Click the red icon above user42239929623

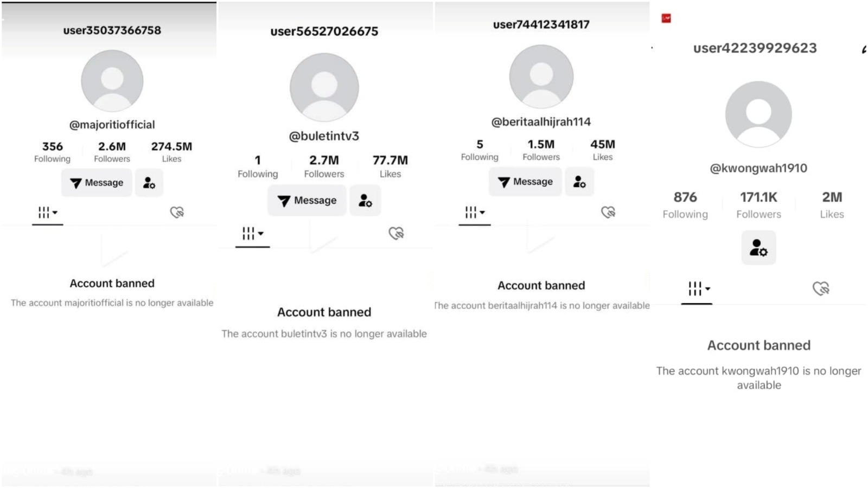click(666, 18)
